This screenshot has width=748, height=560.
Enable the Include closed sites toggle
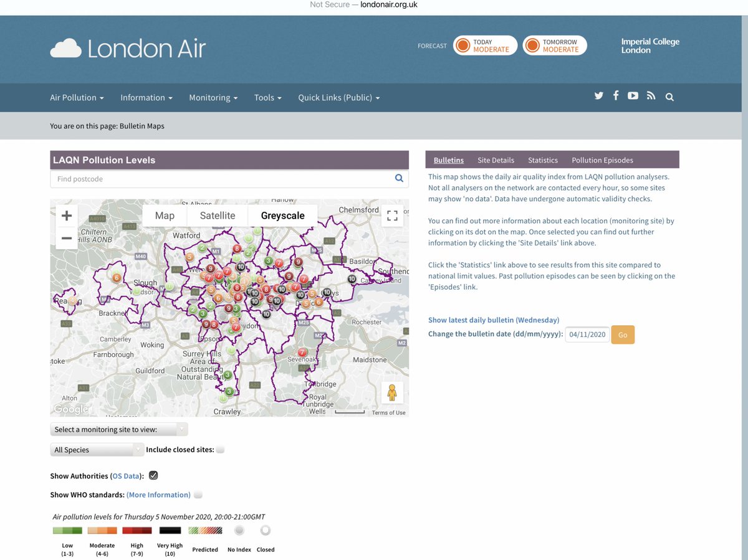pos(220,449)
